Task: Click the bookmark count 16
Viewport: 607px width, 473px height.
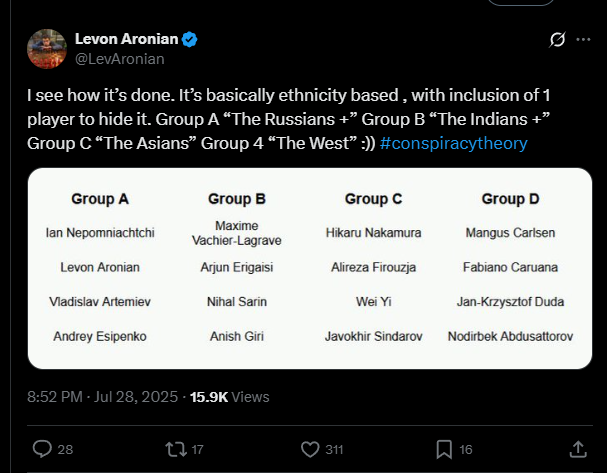Action: click(466, 450)
